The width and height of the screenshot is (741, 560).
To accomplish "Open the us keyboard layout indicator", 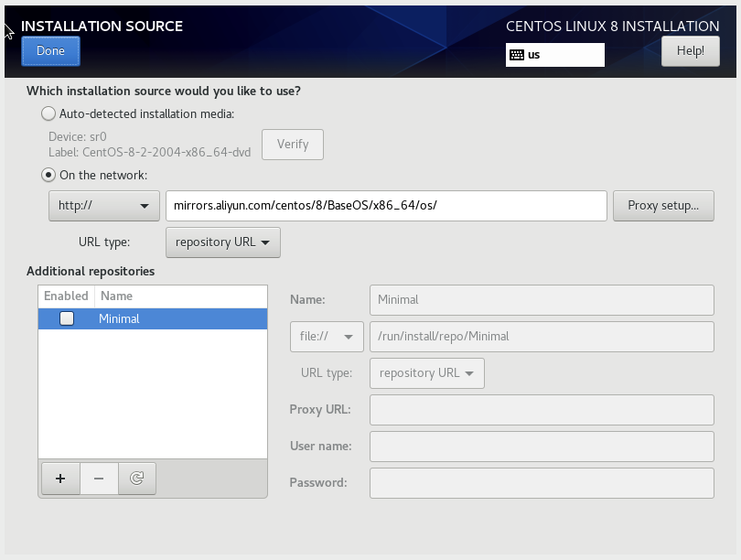I will click(x=554, y=55).
